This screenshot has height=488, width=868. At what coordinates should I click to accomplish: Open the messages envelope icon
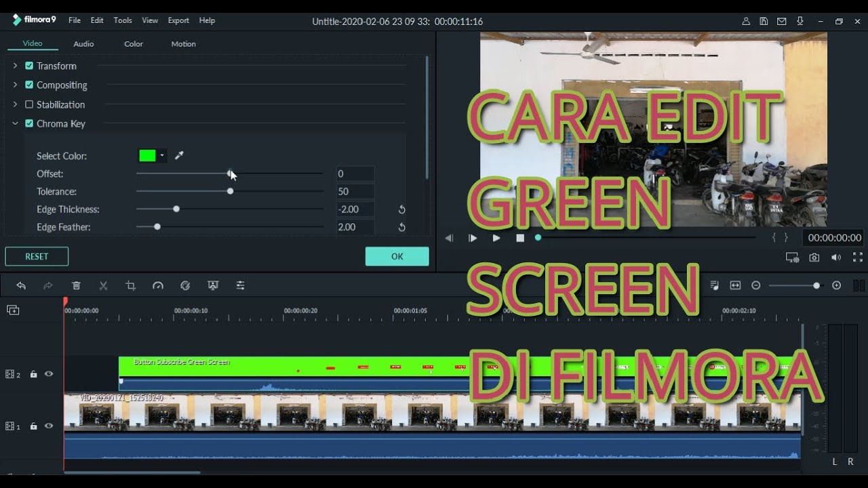[x=782, y=22]
